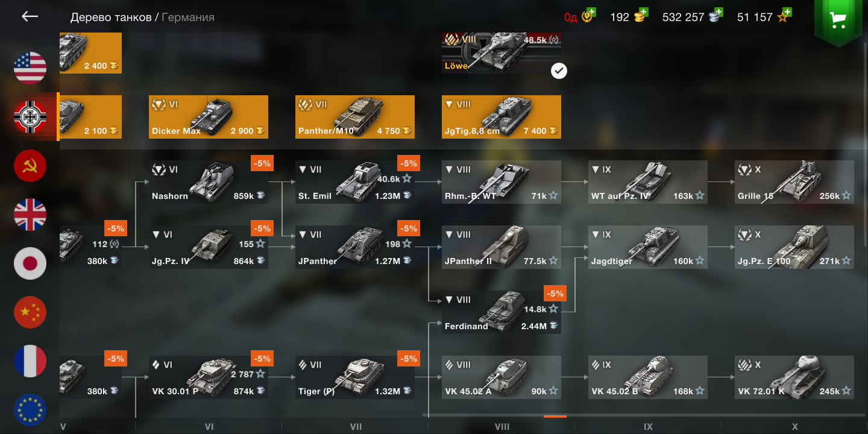Select the European nation flag
This screenshot has height=434, width=868.
(30, 410)
